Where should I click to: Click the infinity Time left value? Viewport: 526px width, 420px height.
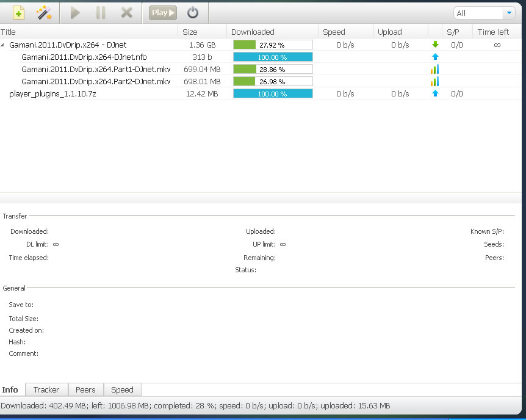pyautogui.click(x=497, y=45)
